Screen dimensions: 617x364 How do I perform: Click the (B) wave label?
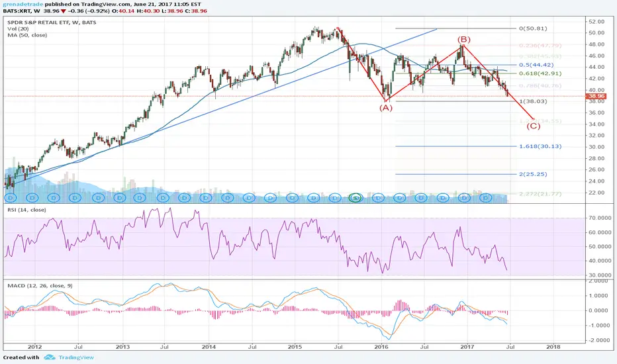coord(463,39)
